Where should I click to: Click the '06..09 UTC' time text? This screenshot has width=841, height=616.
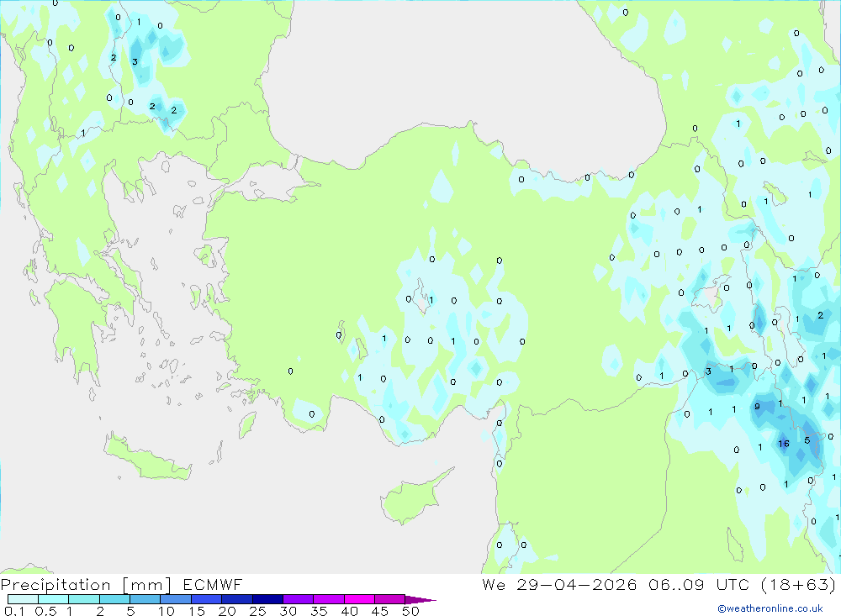(x=699, y=584)
